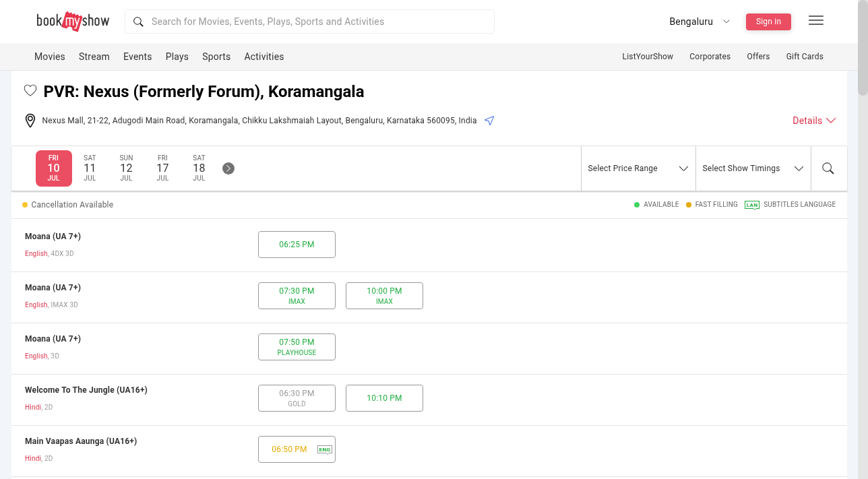The width and height of the screenshot is (868, 479).
Task: Click the AVAILABLE legend label
Action: tap(661, 205)
